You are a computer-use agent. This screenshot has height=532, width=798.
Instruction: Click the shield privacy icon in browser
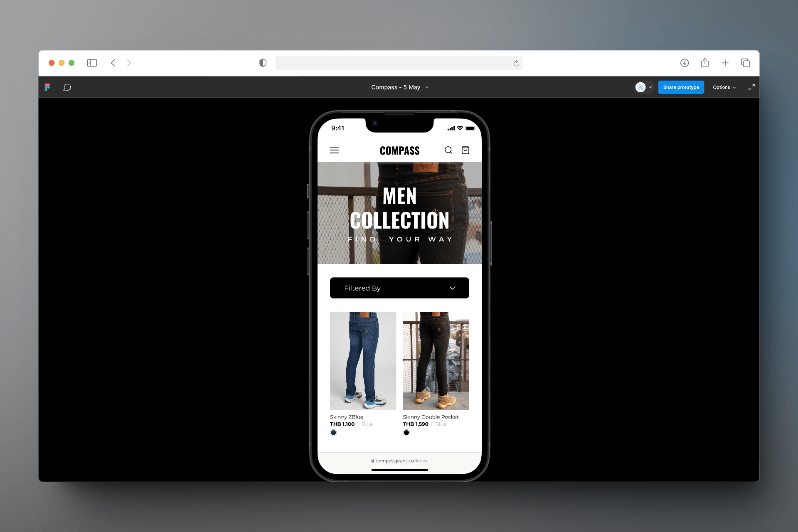click(262, 62)
